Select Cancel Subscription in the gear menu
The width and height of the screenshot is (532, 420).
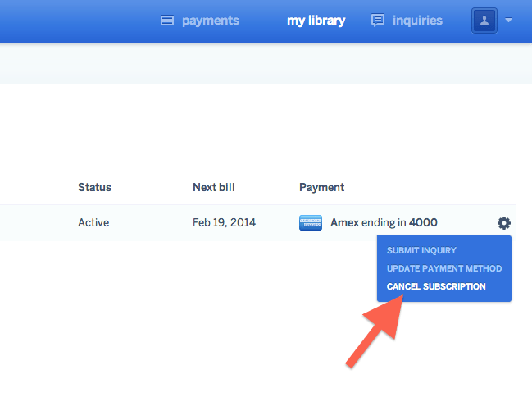click(x=436, y=286)
